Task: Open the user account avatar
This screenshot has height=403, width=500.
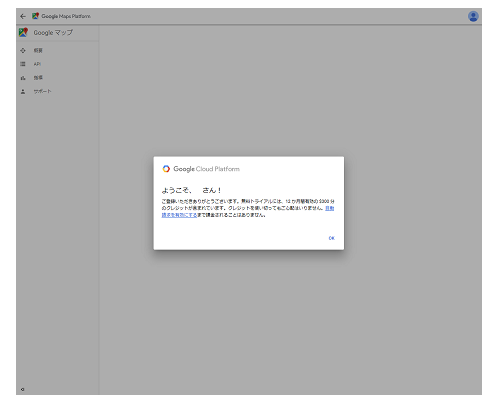Action: (473, 16)
